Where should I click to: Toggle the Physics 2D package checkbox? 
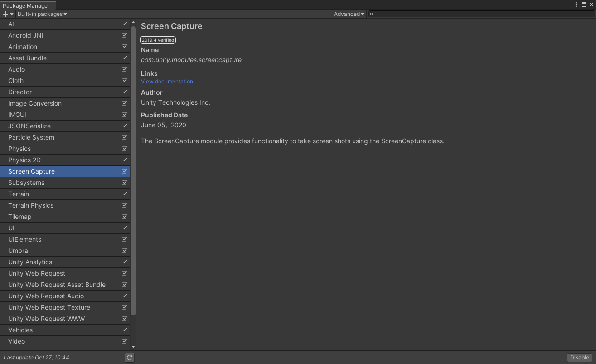point(124,160)
